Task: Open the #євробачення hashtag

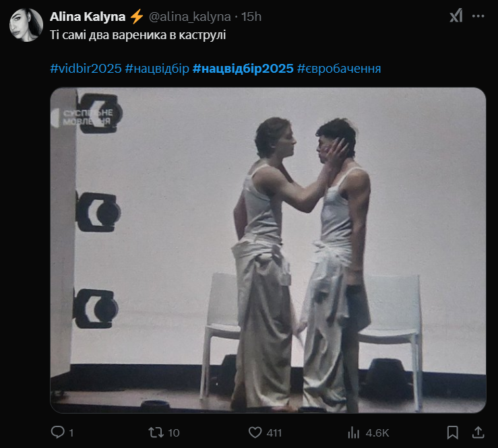Action: (339, 68)
